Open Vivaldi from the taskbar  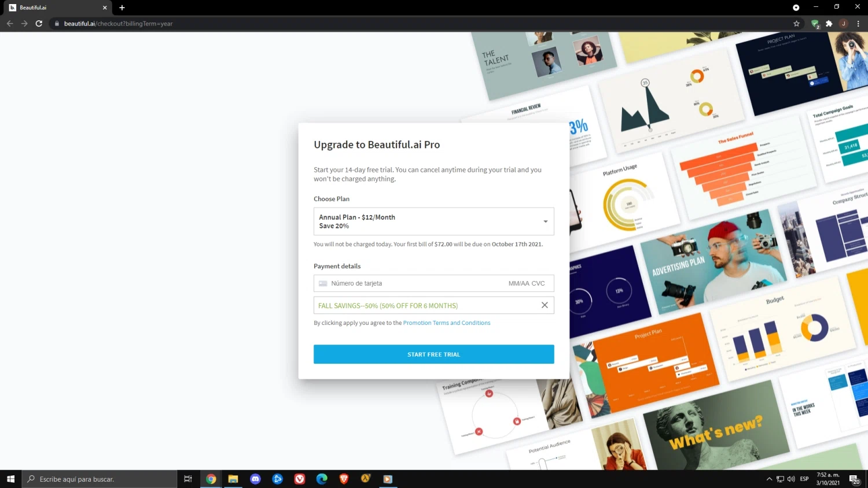point(300,479)
